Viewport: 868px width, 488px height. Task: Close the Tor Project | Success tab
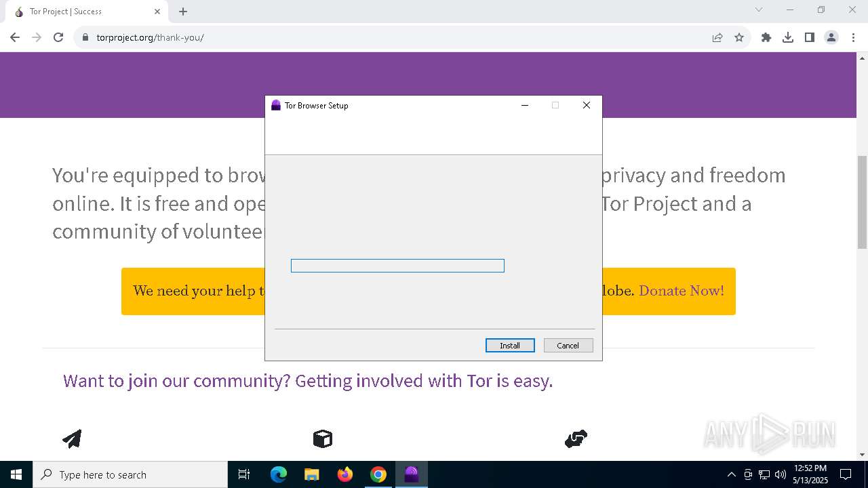click(x=157, y=12)
